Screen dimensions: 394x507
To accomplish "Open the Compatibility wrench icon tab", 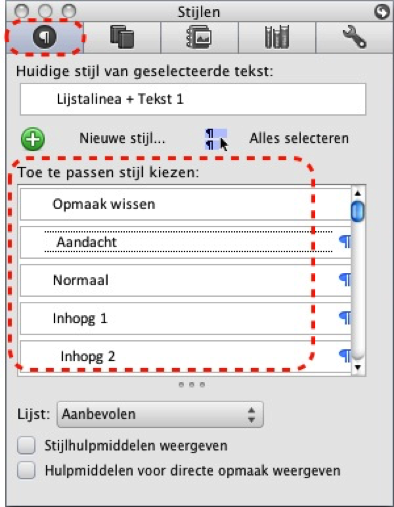I will pos(355,37).
